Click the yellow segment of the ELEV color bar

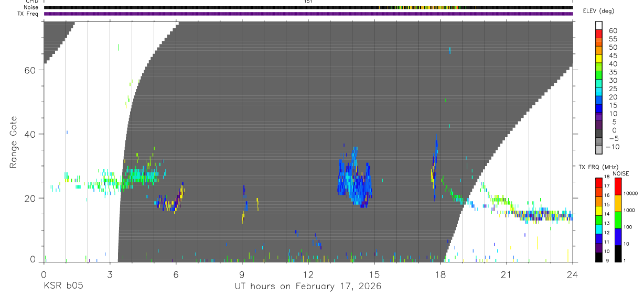pos(599,58)
